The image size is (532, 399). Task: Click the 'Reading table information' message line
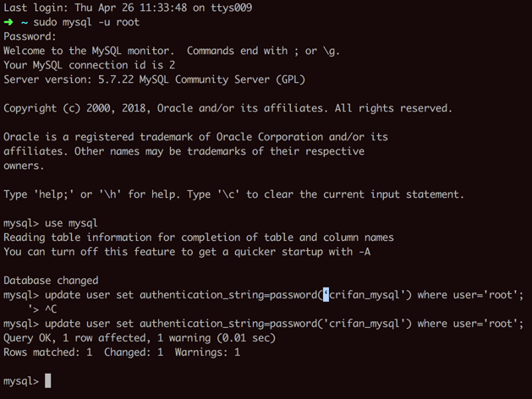[x=199, y=238]
